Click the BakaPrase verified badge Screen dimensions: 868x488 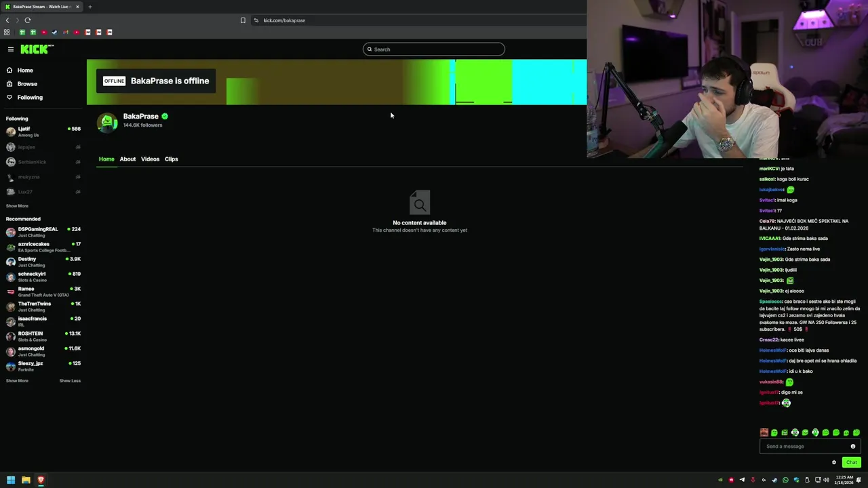pos(165,117)
